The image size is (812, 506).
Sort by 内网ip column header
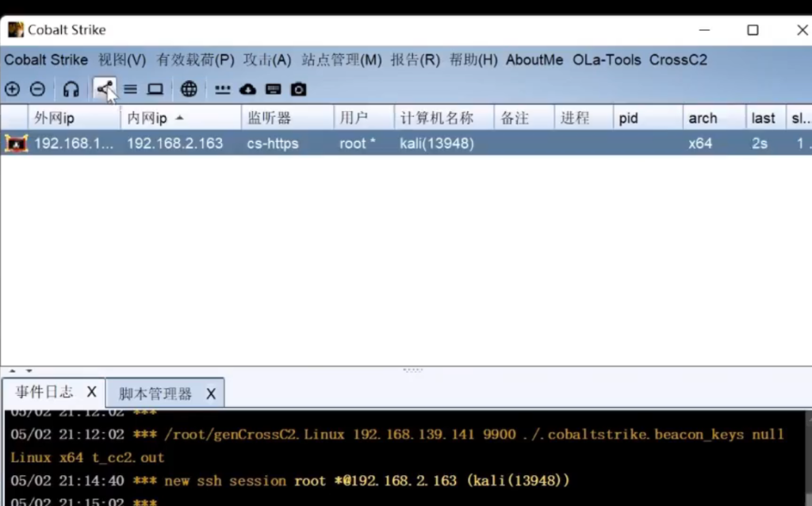click(x=181, y=118)
